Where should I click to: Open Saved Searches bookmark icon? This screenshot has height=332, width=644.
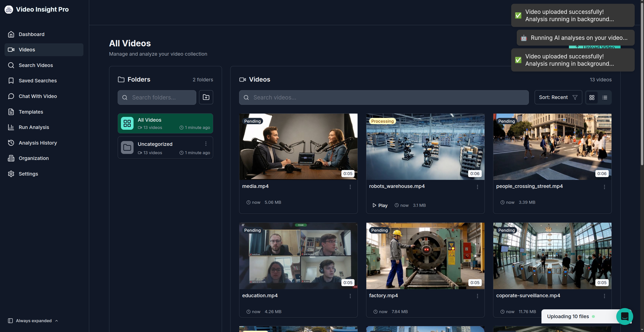click(x=11, y=81)
